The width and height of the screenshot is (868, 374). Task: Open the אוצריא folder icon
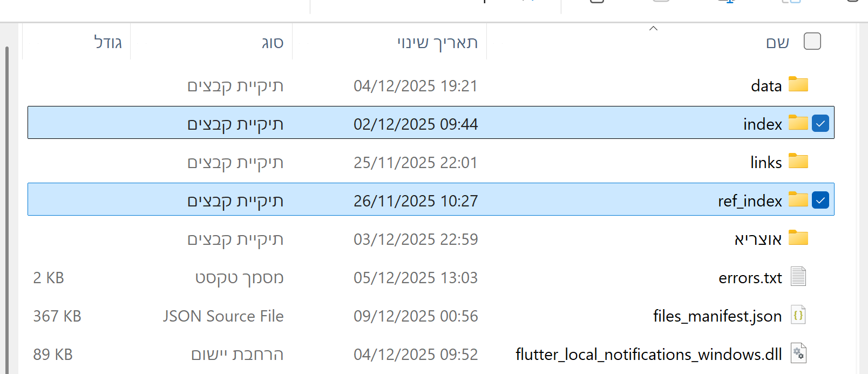[x=799, y=238]
